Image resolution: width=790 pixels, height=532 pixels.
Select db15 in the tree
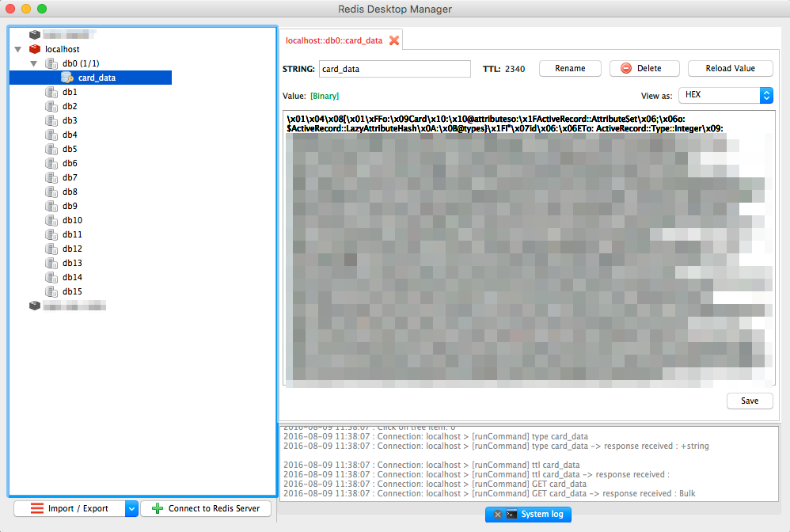[72, 291]
